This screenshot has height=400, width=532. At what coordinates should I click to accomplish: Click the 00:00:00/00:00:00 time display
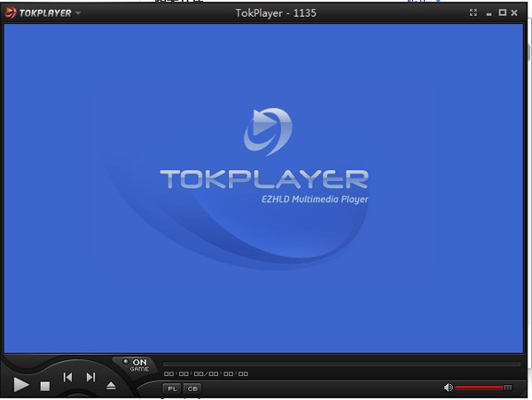206,374
